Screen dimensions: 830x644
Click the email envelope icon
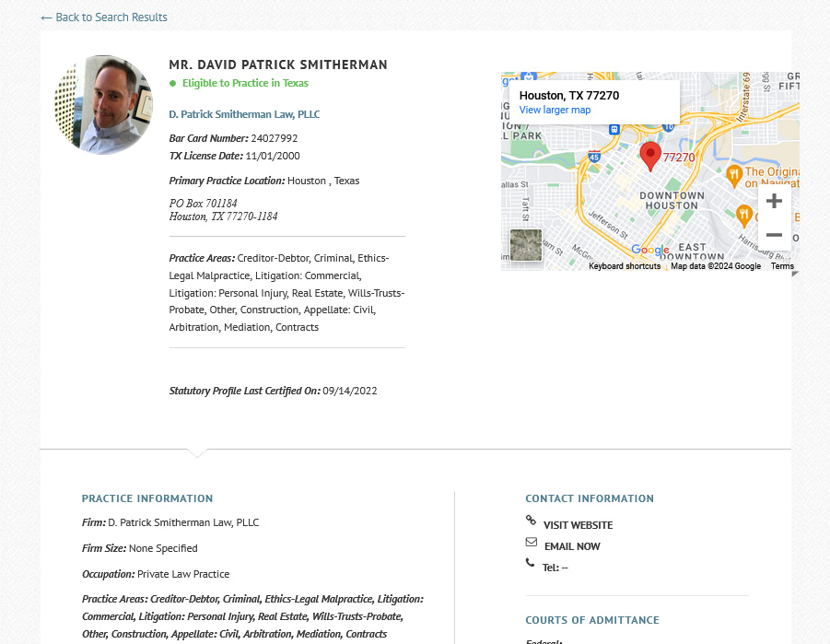pos(531,542)
